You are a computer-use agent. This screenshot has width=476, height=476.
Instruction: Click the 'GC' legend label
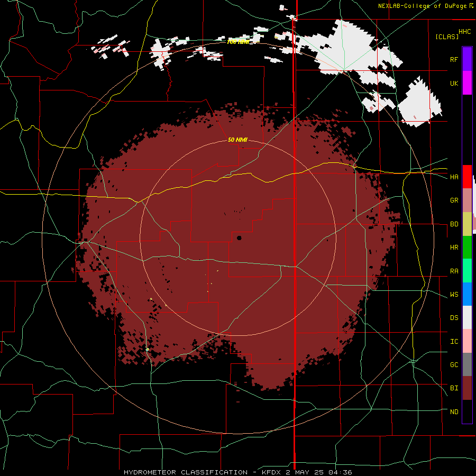click(454, 365)
